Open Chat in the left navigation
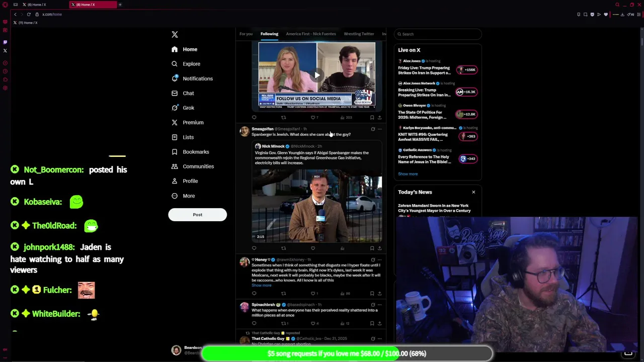Viewport: 644px width, 362px height. [x=182, y=93]
